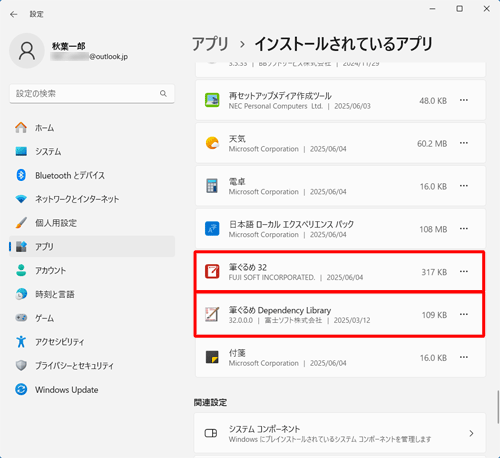Viewport: 500px width, 458px height.
Task: Click the user name 秋葉一郎
Action: 68,46
